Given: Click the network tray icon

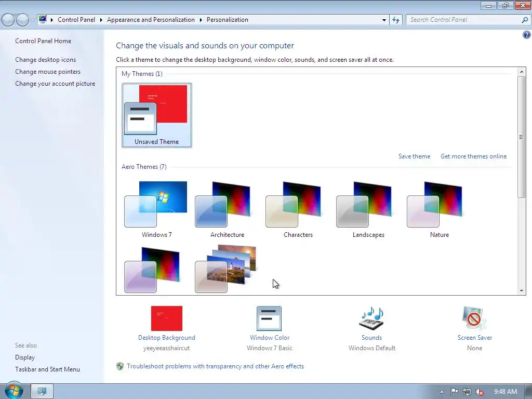Looking at the screenshot, I should click(x=467, y=392).
